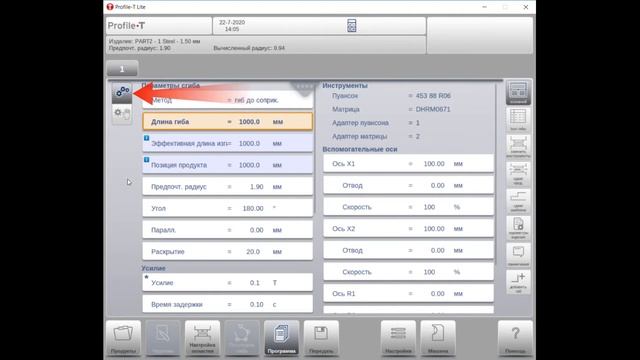Open the Настройки settings button

click(x=398, y=338)
